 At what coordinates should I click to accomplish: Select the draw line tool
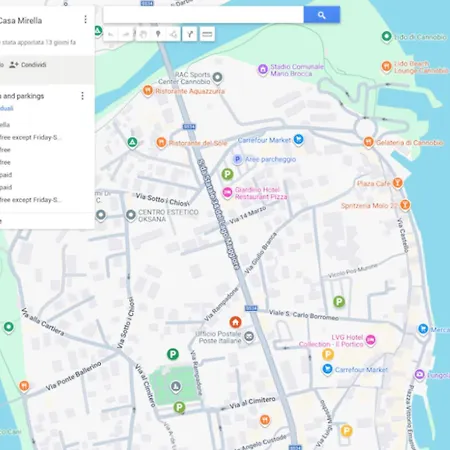pos(173,34)
